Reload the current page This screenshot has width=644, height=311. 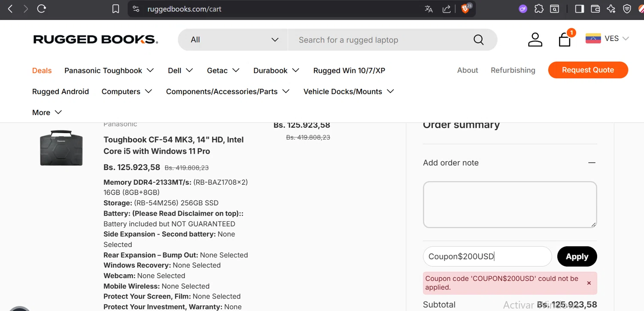[42, 9]
